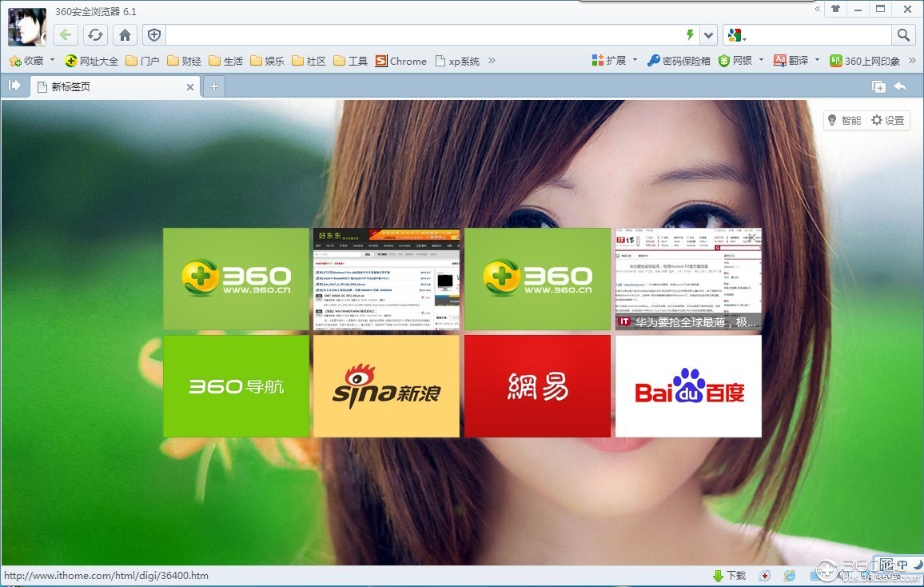This screenshot has width=924, height=587.
Task: Click the search magnifier icon
Action: click(x=903, y=34)
